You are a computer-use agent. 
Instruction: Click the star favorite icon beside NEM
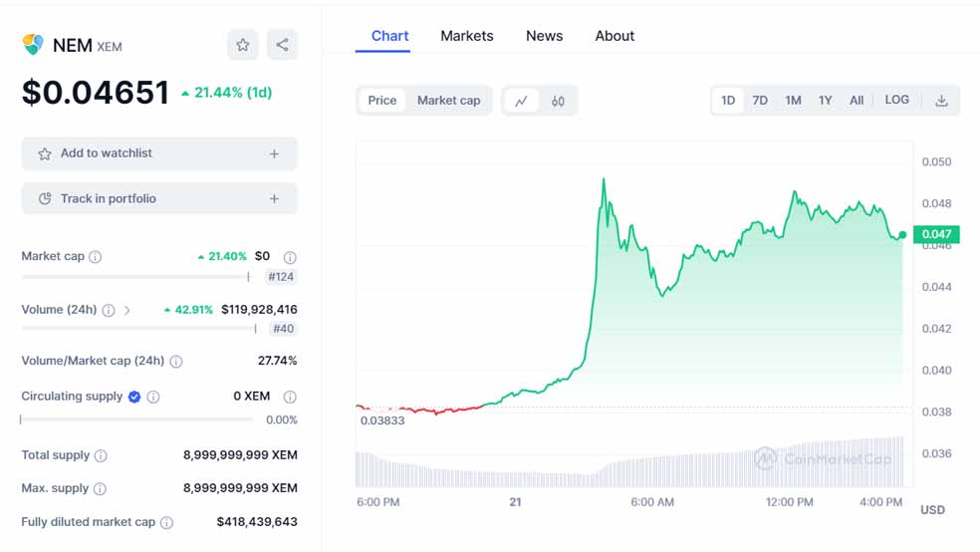(x=242, y=45)
